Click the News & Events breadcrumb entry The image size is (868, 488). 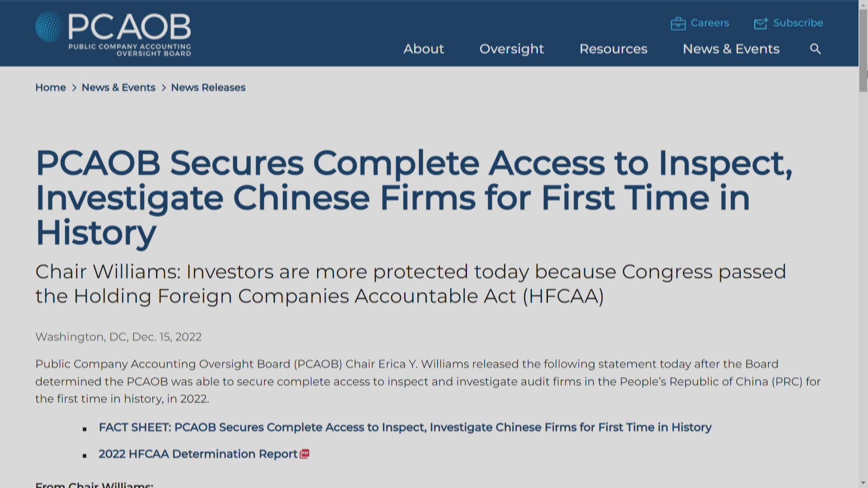(118, 87)
